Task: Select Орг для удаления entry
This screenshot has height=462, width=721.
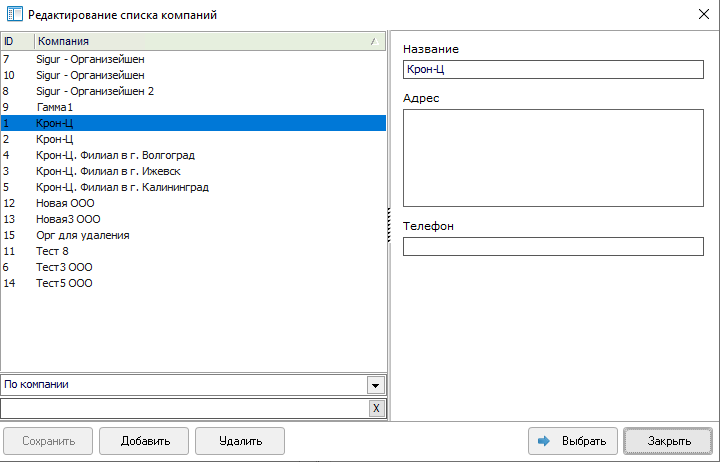Action: tap(82, 235)
